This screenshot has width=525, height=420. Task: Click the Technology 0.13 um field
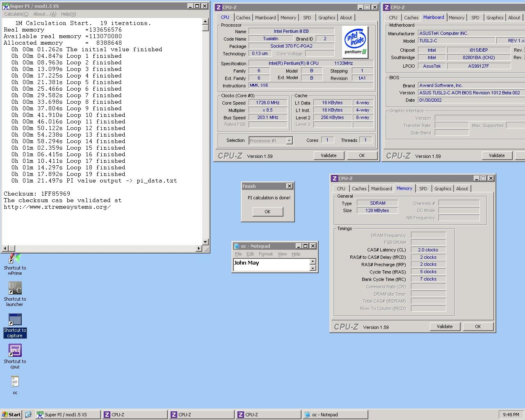(x=260, y=53)
